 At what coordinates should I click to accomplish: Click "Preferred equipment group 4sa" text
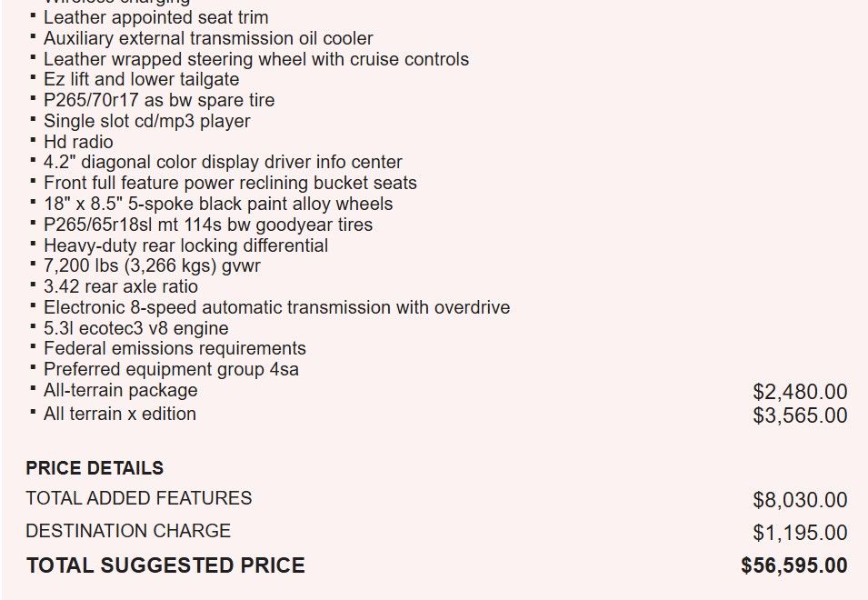pos(171,369)
